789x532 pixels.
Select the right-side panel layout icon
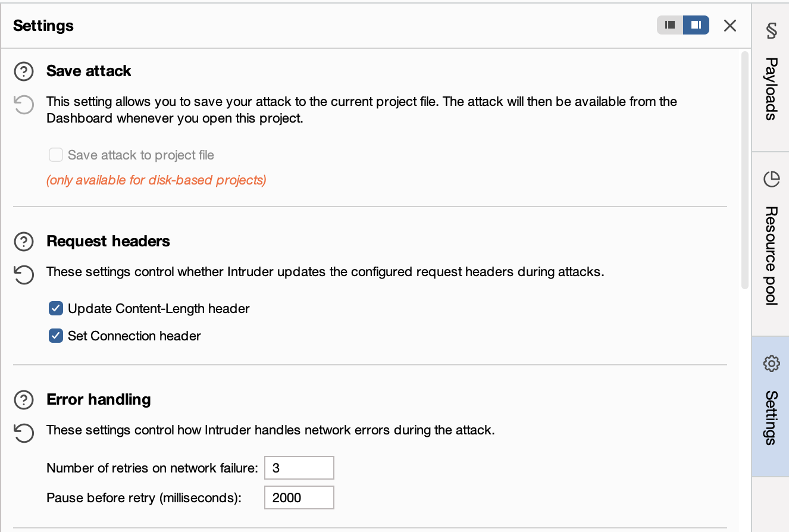point(696,25)
